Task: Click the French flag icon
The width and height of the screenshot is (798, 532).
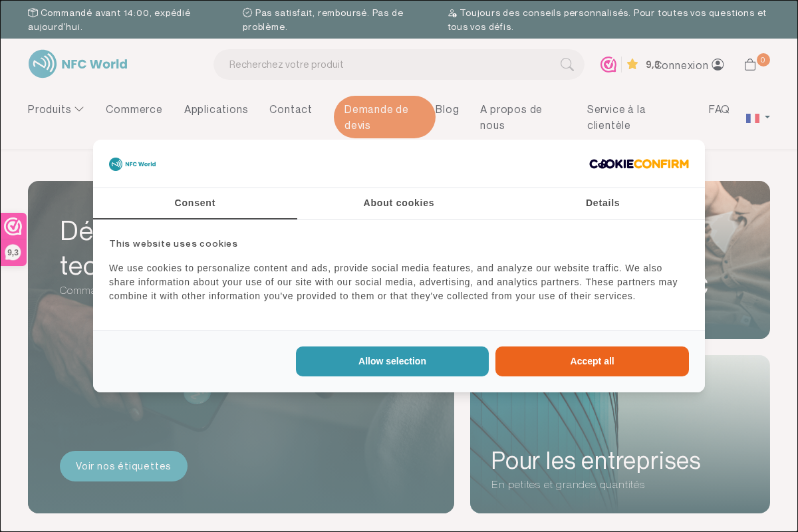Action: [x=752, y=118]
